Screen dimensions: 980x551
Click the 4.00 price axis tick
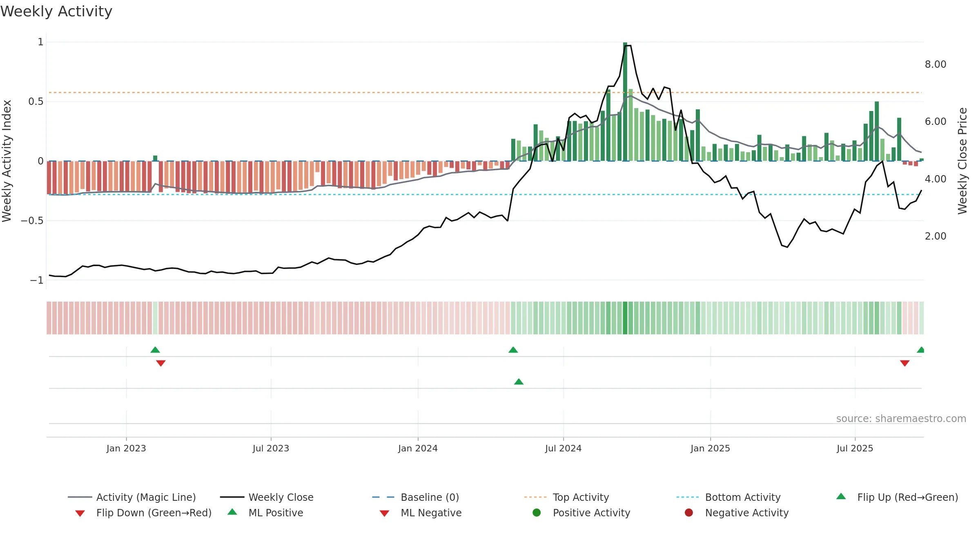(935, 179)
